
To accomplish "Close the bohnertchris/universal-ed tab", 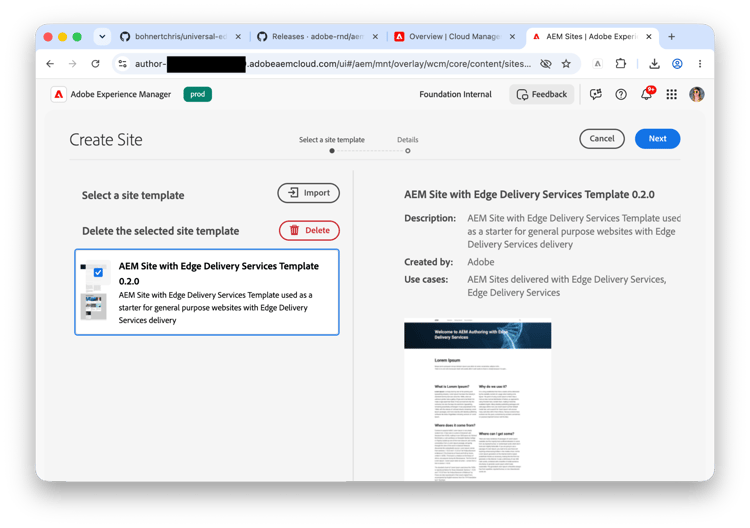I will coord(238,36).
